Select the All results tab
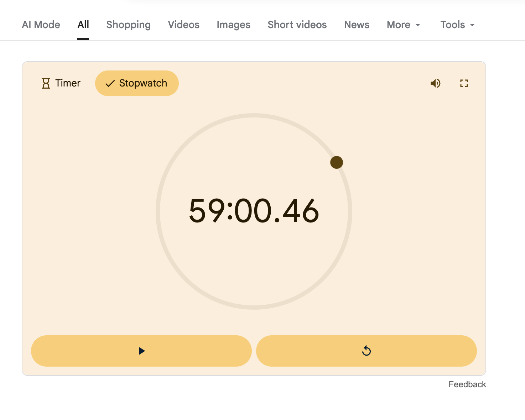525x420 pixels. [x=83, y=25]
